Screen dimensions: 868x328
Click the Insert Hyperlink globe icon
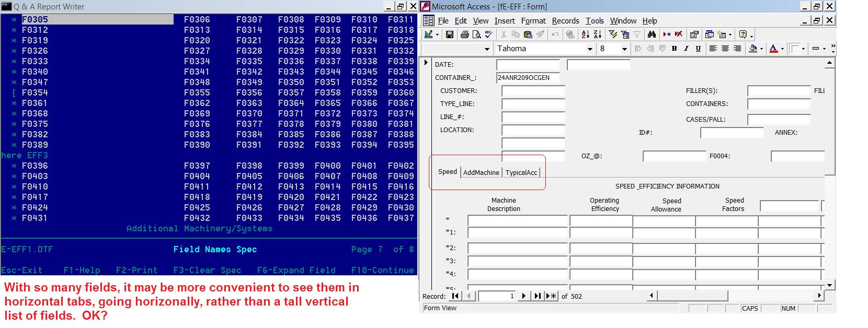coord(570,34)
